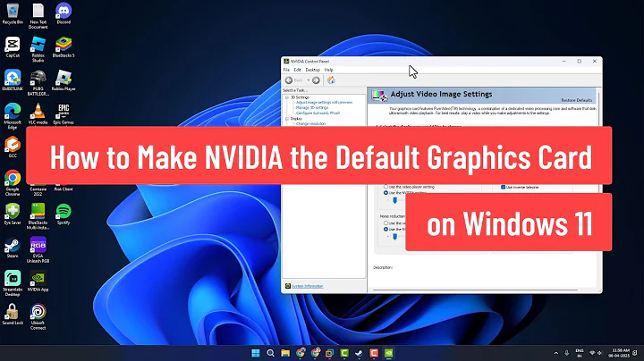This screenshot has height=361, width=644.
Task: Select 'Use the video player setting' radio button
Action: (x=386, y=187)
